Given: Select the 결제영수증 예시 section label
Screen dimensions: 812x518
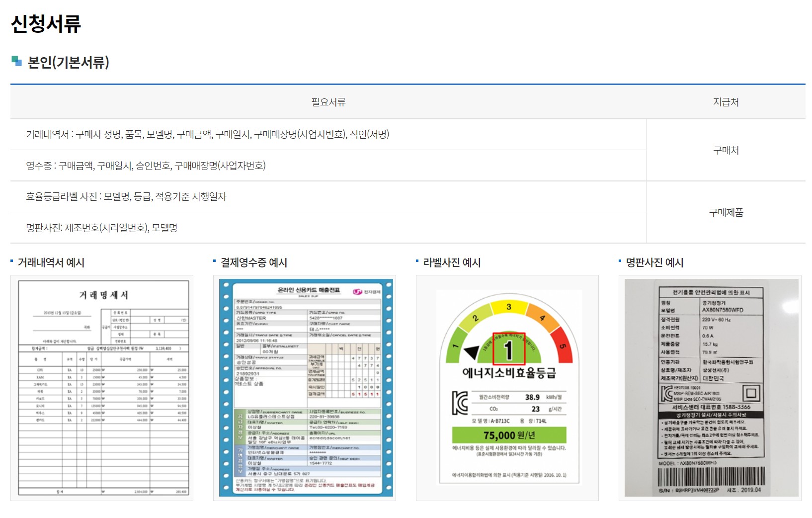Looking at the screenshot, I should tap(253, 262).
